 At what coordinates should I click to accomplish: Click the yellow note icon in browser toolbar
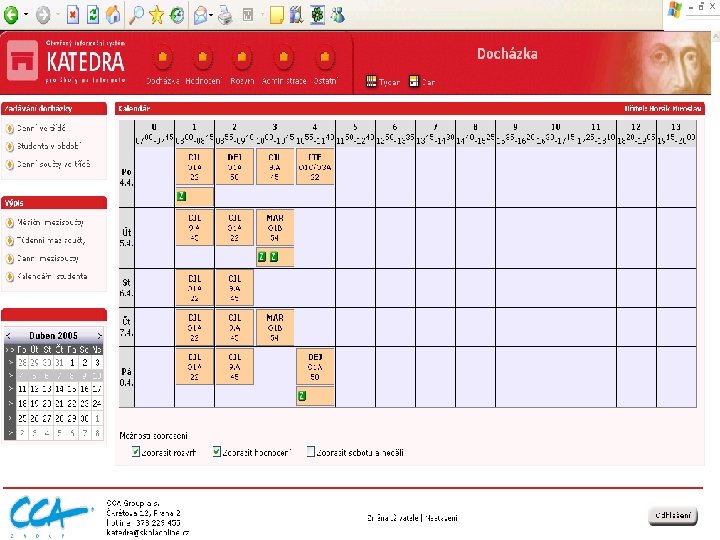[276, 15]
